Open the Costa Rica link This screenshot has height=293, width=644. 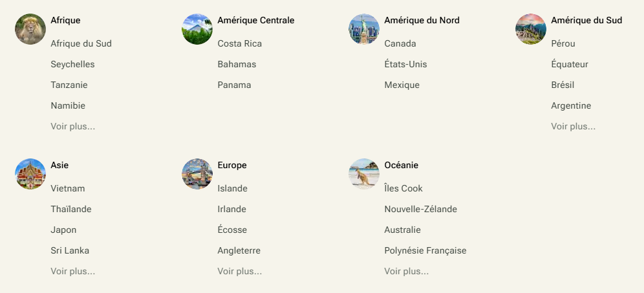[x=239, y=43]
